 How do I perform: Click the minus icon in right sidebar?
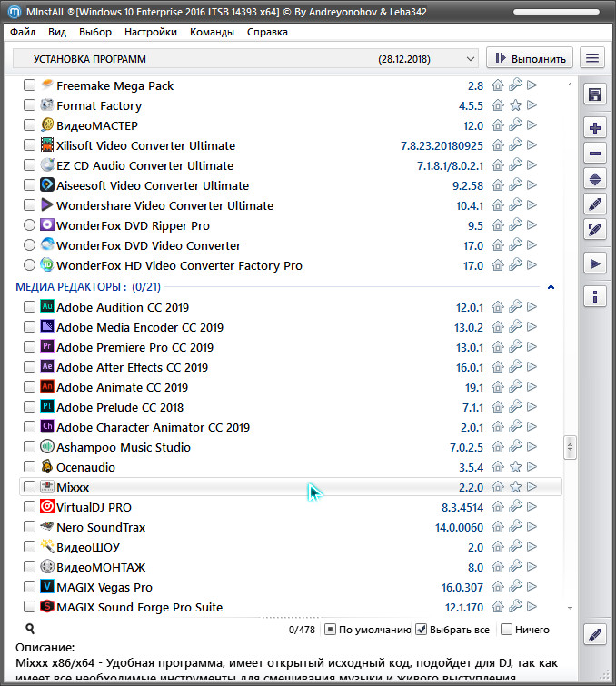(595, 154)
